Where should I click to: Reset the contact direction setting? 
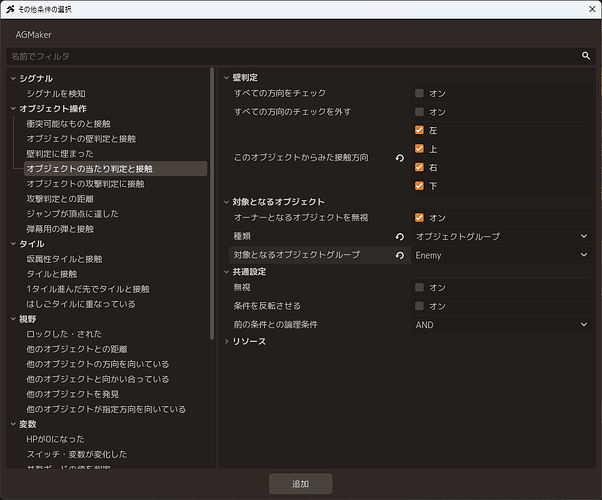pyautogui.click(x=400, y=158)
